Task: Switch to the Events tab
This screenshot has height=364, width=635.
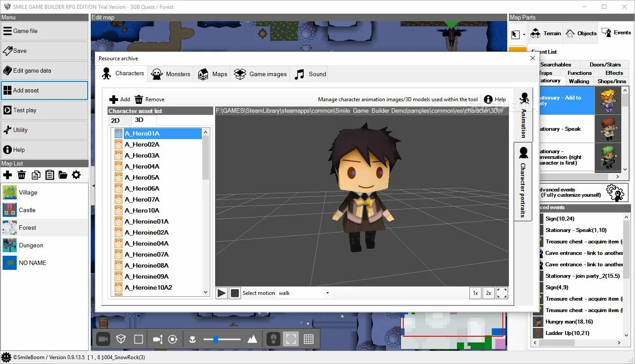Action: [x=616, y=33]
